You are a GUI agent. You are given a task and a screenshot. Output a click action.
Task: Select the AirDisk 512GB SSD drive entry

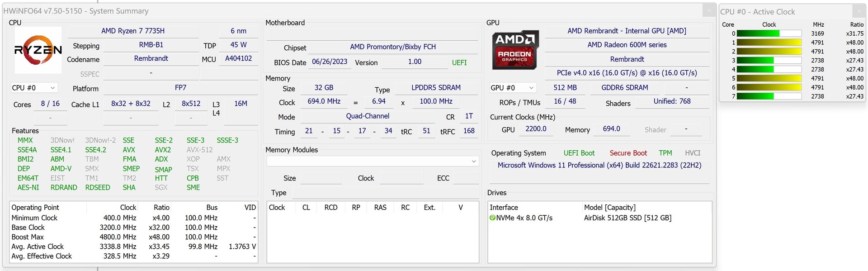click(x=627, y=218)
